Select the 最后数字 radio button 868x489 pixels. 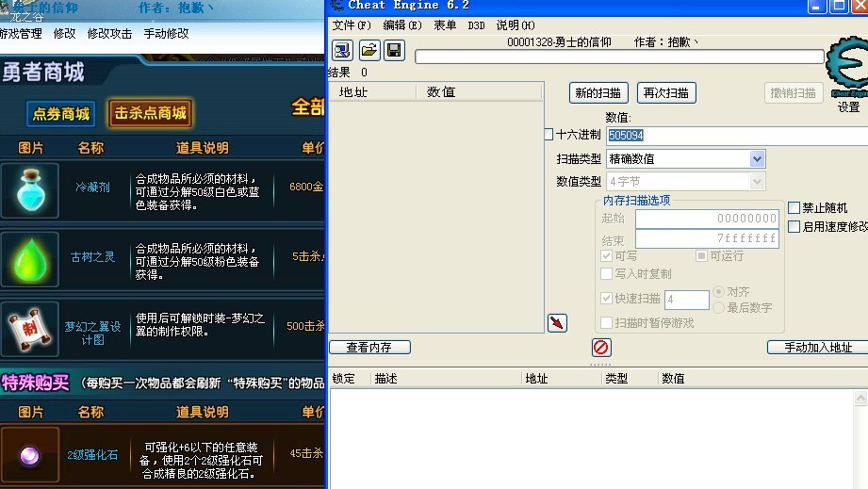click(x=718, y=307)
